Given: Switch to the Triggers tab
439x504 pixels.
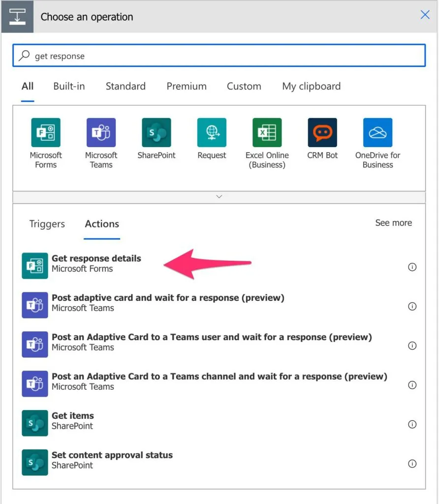Looking at the screenshot, I should coord(47,224).
